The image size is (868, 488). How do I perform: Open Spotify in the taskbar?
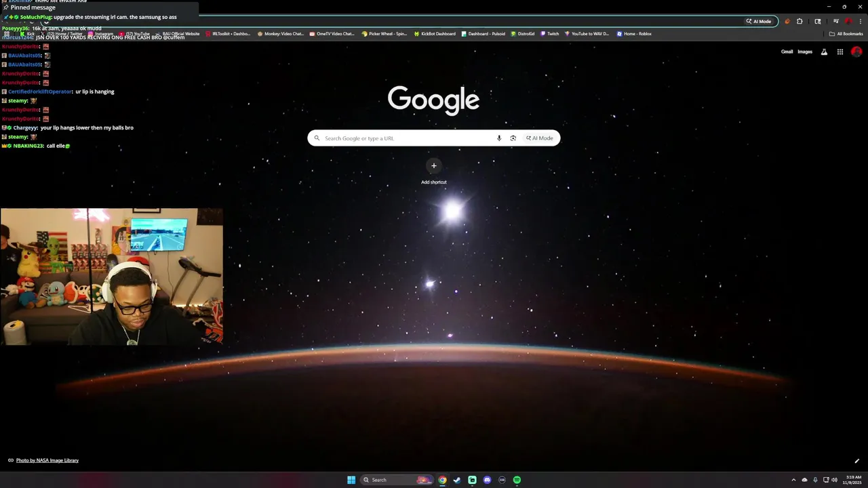click(x=517, y=480)
